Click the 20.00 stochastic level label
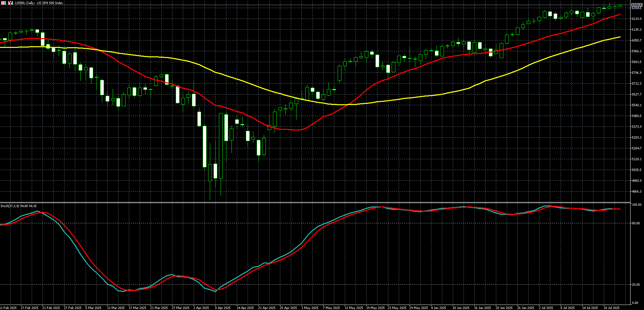 (x=636, y=285)
